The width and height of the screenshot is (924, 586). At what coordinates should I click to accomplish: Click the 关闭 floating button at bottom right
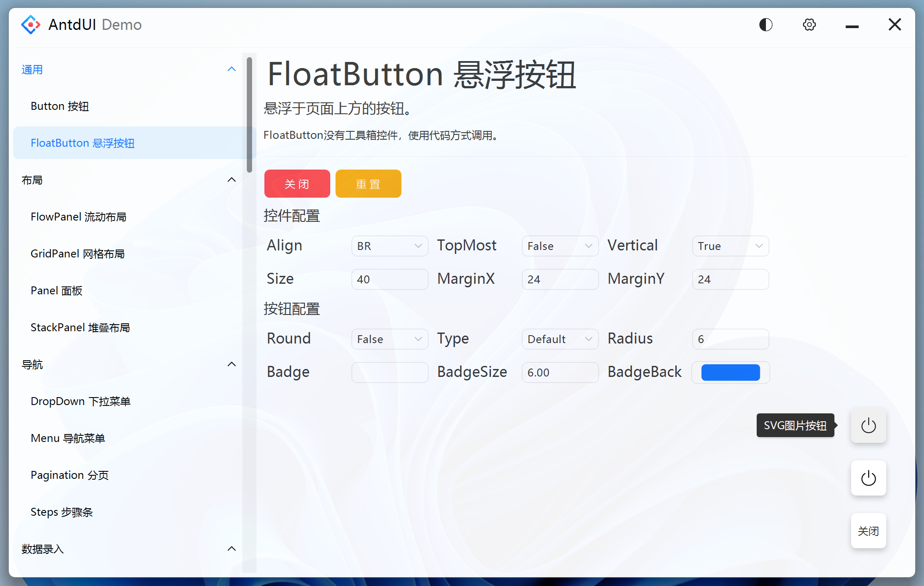pos(868,531)
